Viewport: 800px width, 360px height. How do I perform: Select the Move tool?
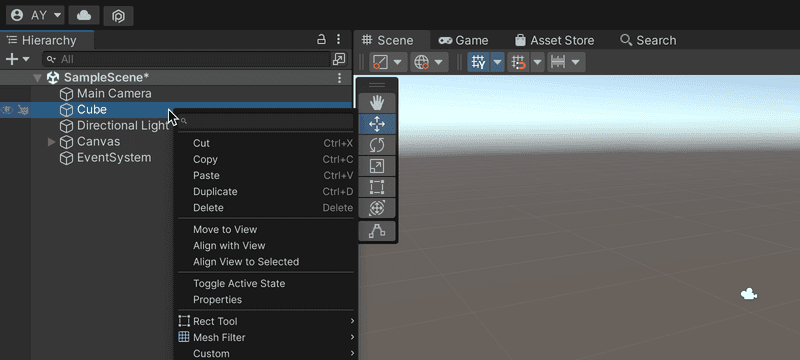click(x=377, y=124)
